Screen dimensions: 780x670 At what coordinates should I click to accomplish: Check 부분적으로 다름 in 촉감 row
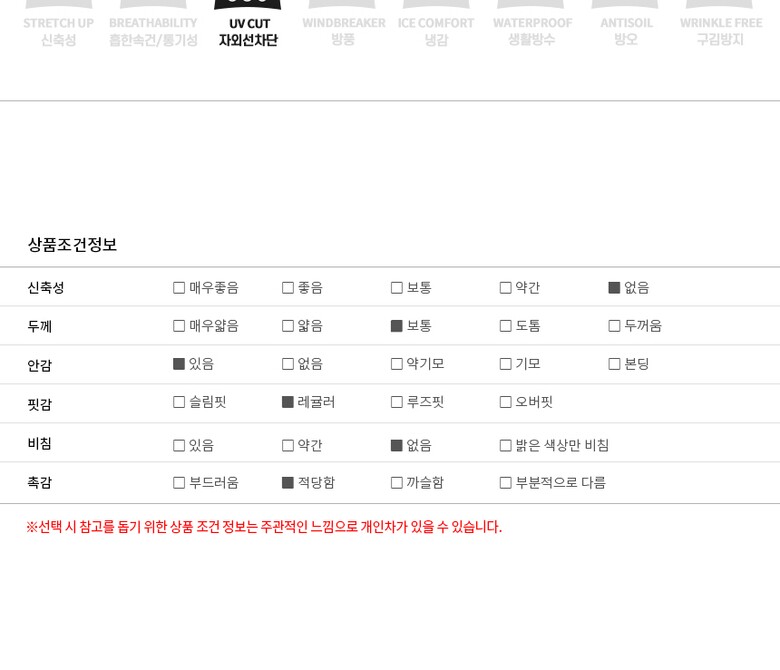(x=505, y=483)
